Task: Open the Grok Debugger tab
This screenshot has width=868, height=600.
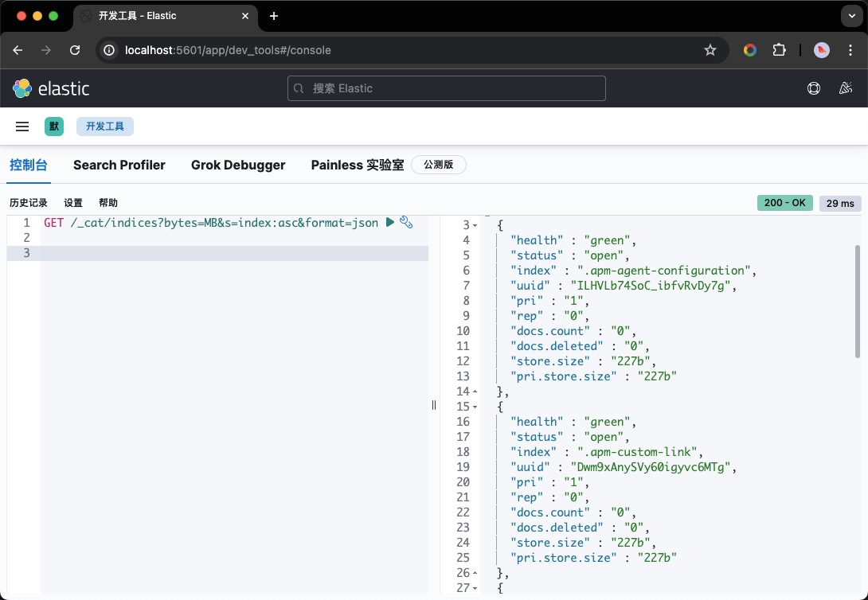Action: tap(238, 165)
